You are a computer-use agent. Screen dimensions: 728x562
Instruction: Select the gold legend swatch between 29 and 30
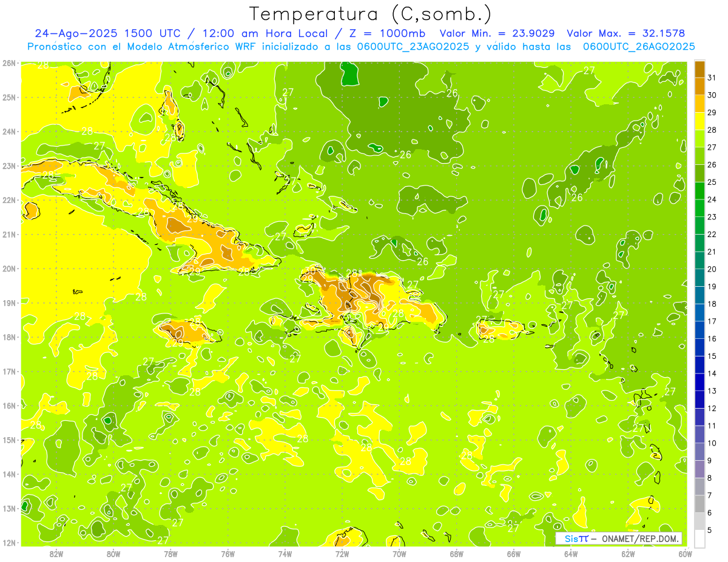coord(699,104)
